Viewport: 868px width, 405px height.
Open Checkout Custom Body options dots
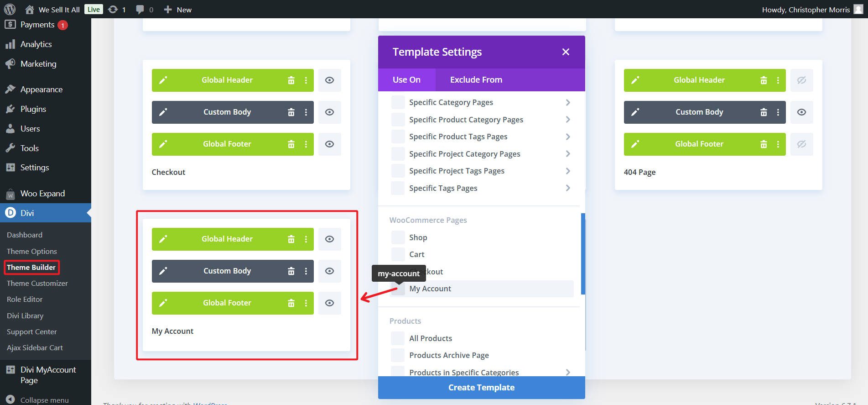tap(306, 112)
